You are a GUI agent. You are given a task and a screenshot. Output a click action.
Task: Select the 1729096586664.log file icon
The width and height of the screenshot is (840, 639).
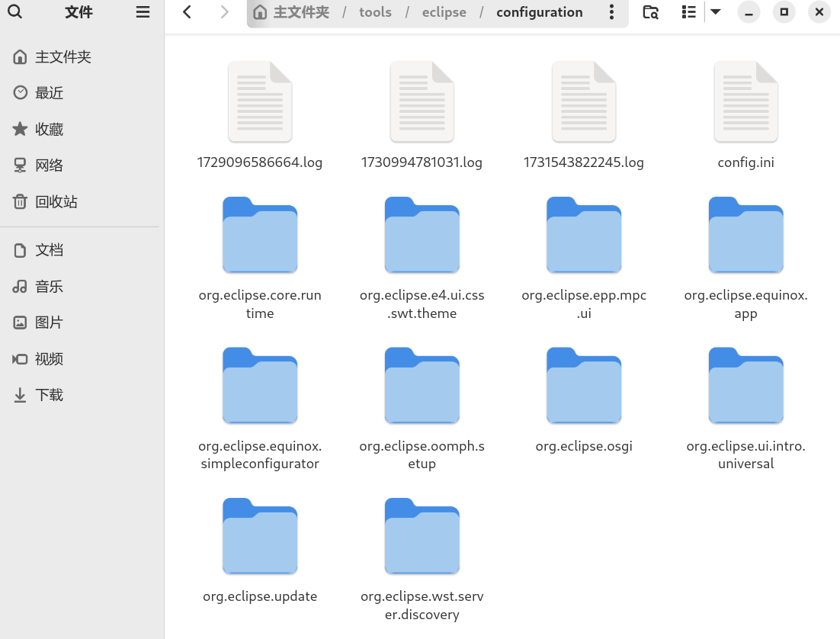[x=260, y=102]
